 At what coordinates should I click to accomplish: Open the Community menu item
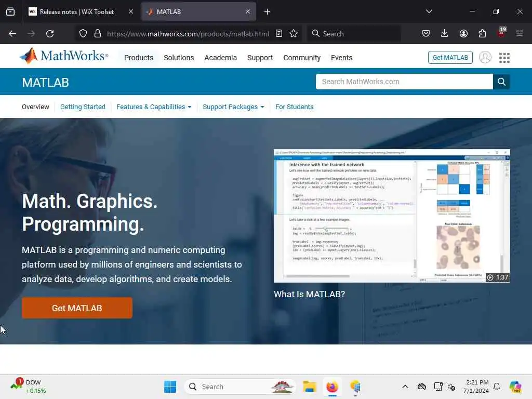coord(302,58)
